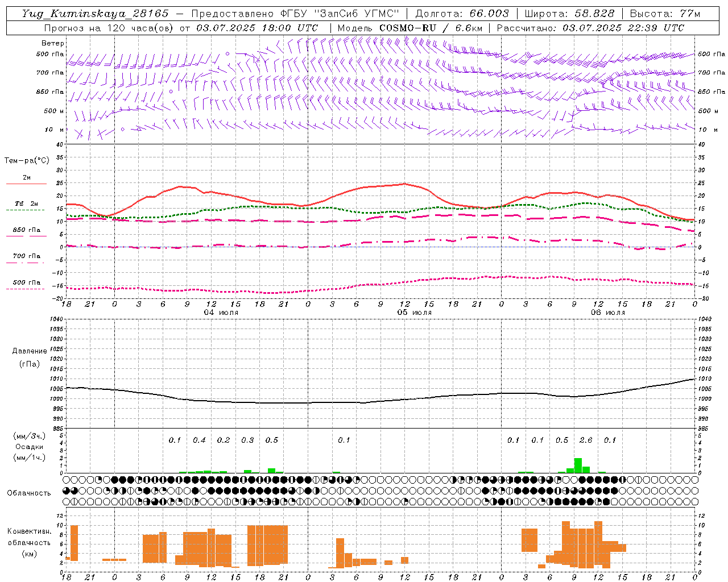Click the model label COSMO-RU / 6.6км
Viewport: 728px width, 582px height.
pyautogui.click(x=431, y=28)
